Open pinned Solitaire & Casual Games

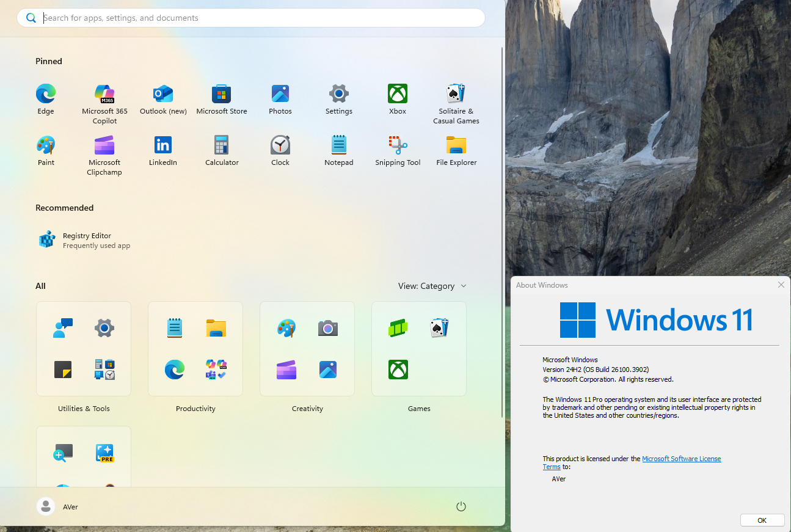pos(456,104)
